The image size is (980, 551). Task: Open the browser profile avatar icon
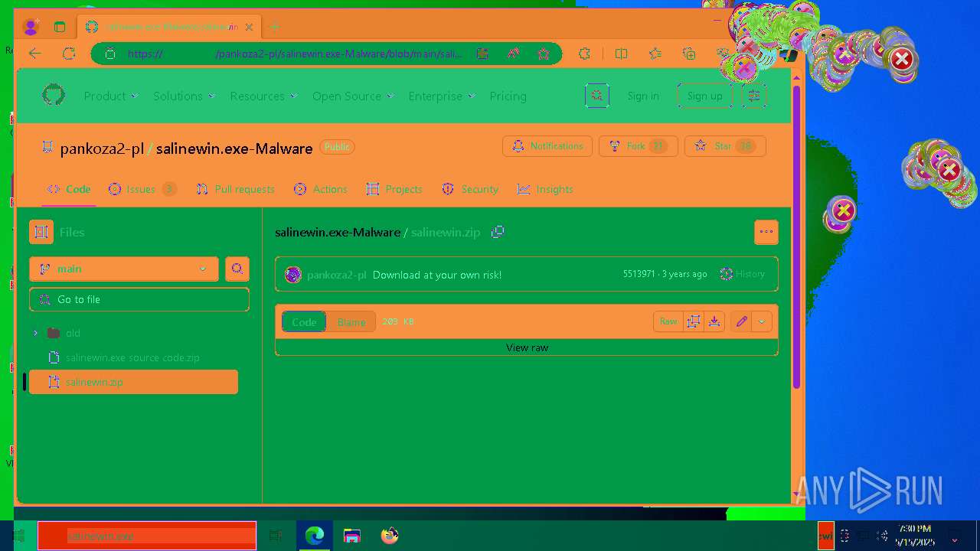coord(31,27)
